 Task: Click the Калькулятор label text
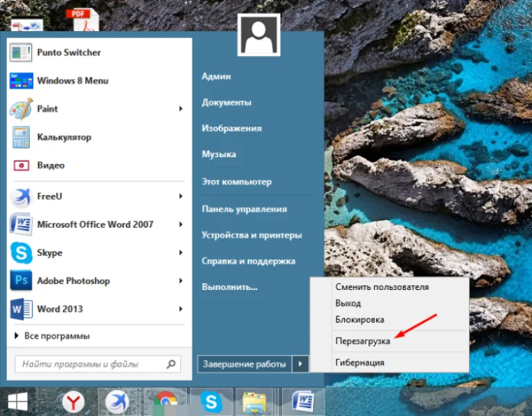pyautogui.click(x=64, y=137)
